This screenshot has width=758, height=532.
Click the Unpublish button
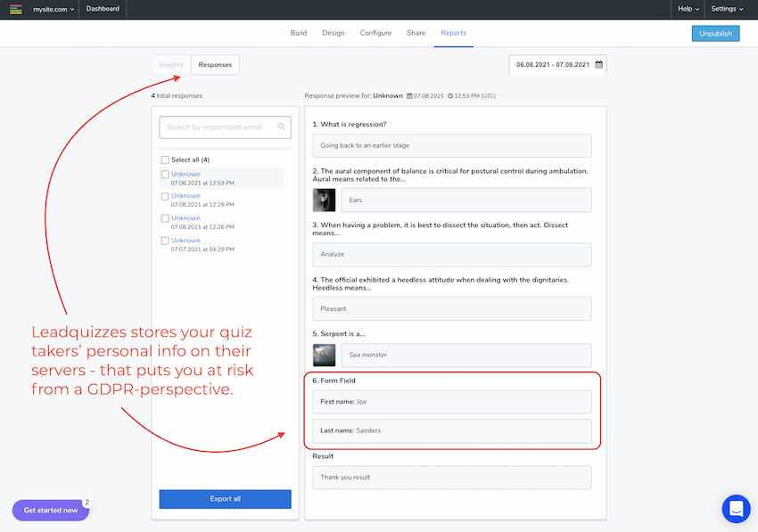point(715,33)
